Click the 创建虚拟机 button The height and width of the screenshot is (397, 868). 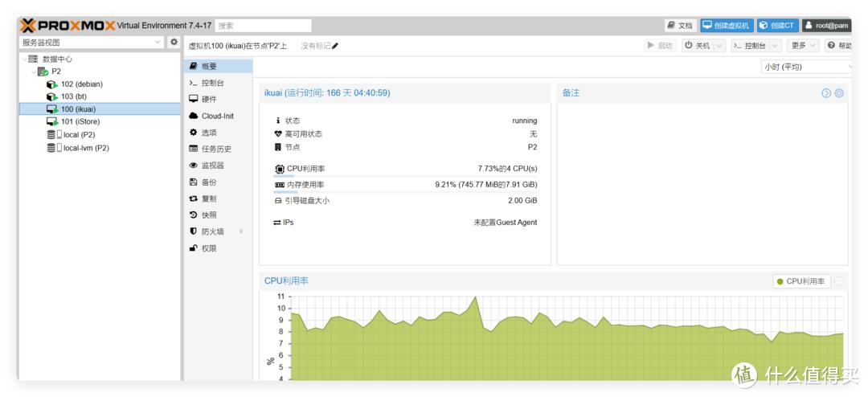tap(727, 26)
